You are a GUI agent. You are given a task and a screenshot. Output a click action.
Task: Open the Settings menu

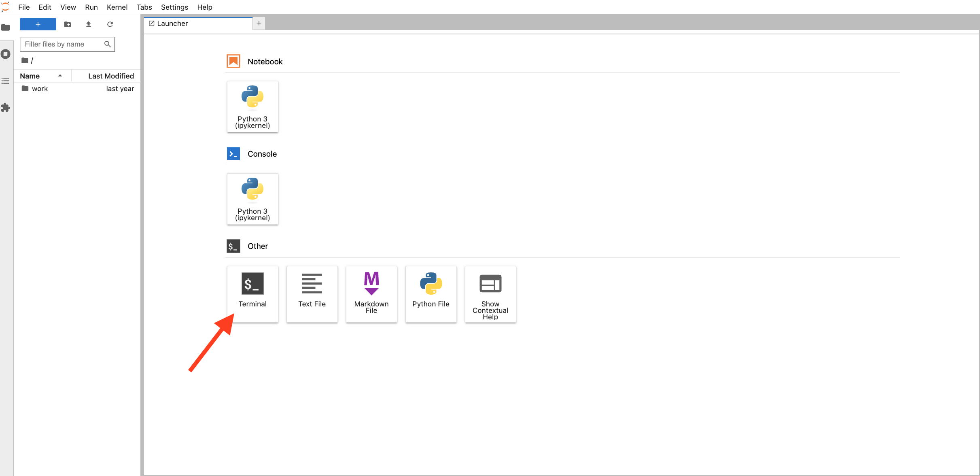174,7
